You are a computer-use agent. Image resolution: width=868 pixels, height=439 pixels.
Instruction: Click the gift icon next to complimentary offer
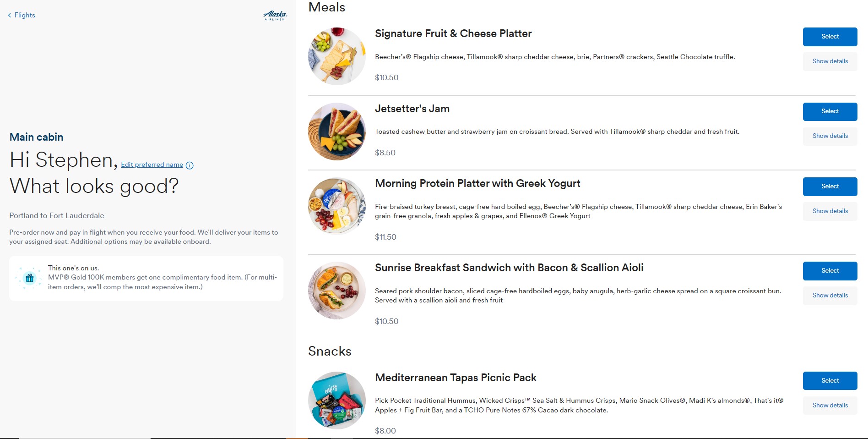[30, 278]
